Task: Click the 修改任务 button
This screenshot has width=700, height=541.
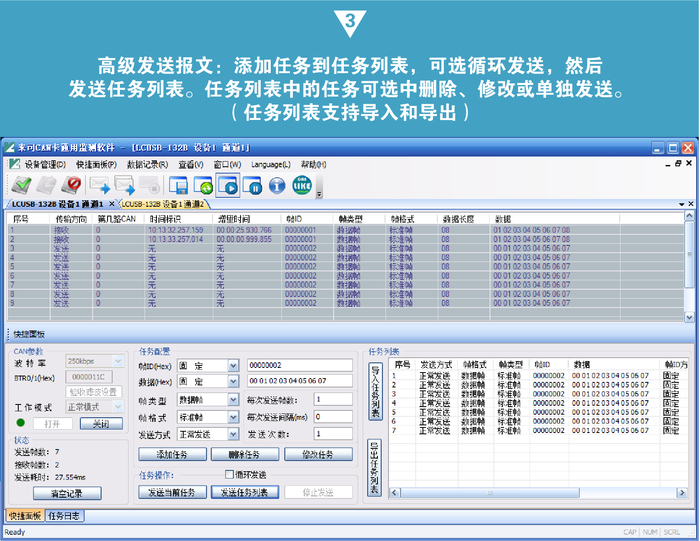Action: click(318, 454)
